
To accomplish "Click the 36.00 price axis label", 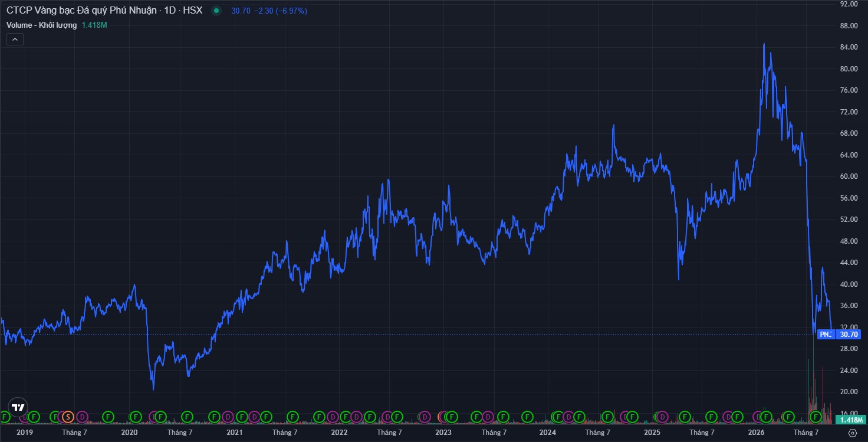I will click(x=849, y=306).
